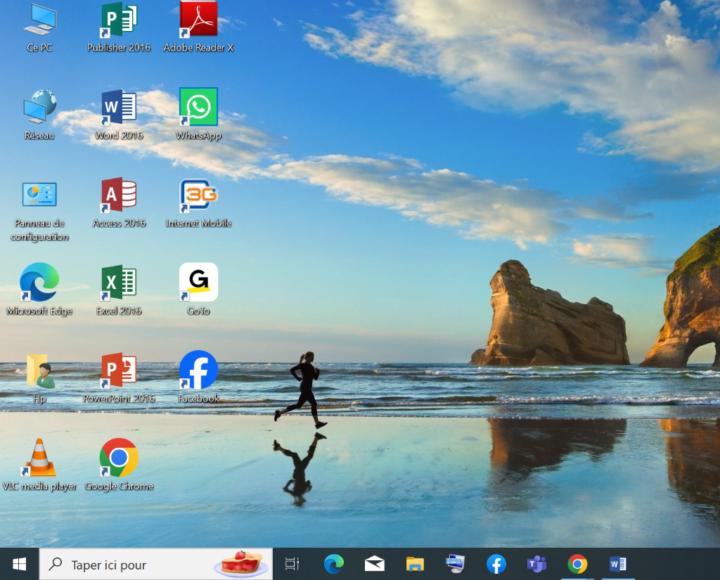Image resolution: width=720 pixels, height=580 pixels.
Task: Click the Access 2016 desktop icon
Action: click(x=118, y=195)
